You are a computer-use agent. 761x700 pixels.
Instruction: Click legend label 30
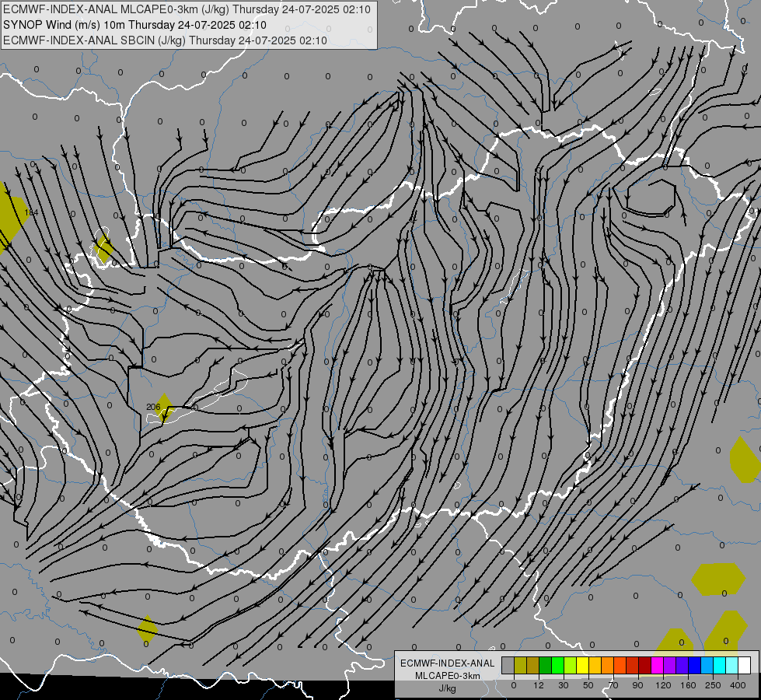(564, 685)
